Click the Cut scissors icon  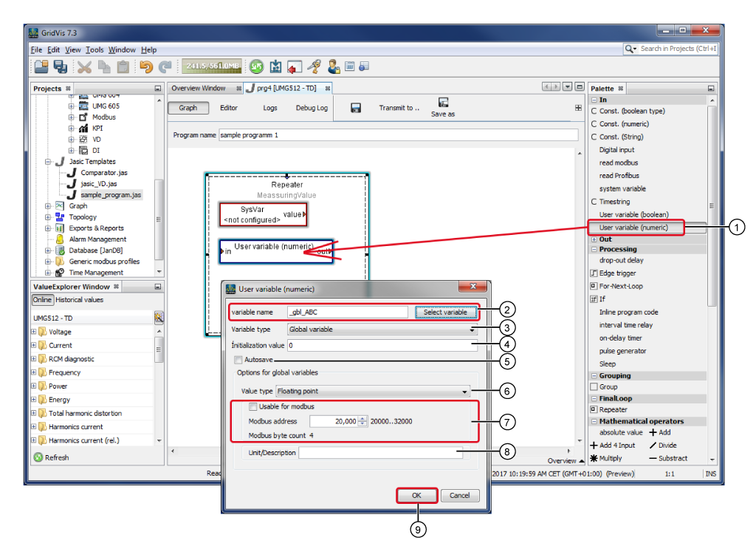coord(84,66)
